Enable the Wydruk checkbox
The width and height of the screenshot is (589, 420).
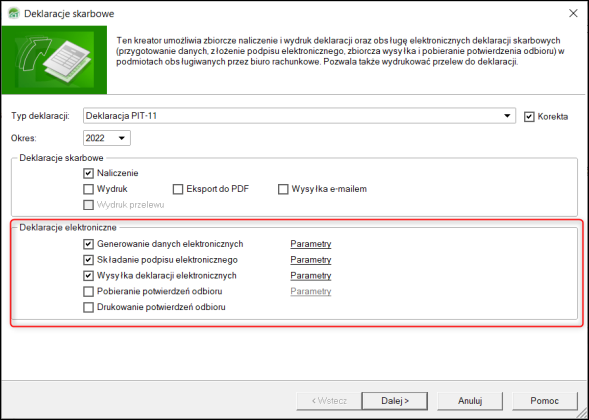(x=88, y=189)
